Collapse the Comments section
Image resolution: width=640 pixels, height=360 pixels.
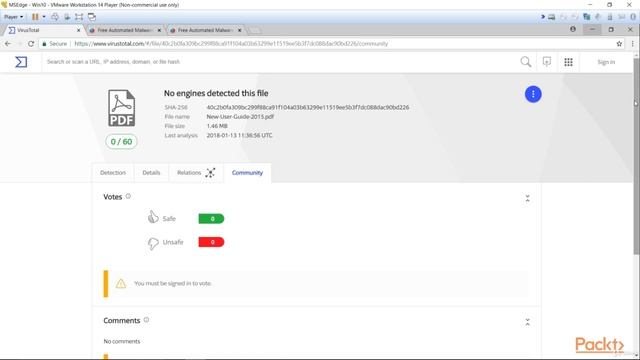point(527,322)
